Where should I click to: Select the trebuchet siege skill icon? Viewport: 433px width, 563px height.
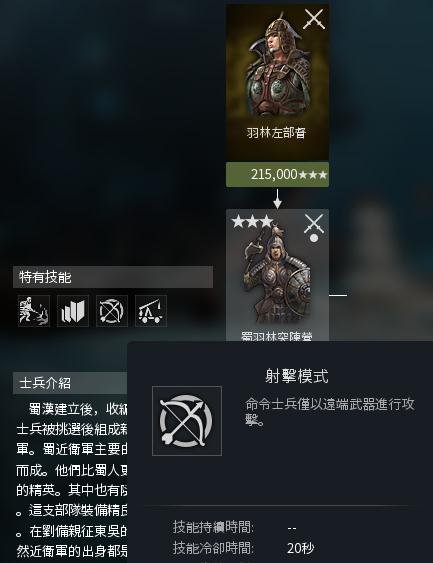click(x=151, y=311)
